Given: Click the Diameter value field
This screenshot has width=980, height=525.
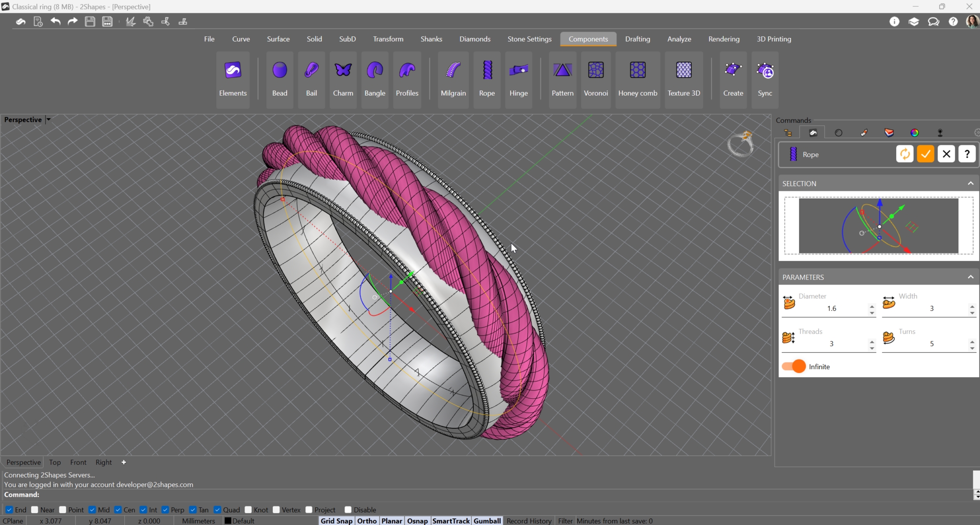Looking at the screenshot, I should click(832, 308).
